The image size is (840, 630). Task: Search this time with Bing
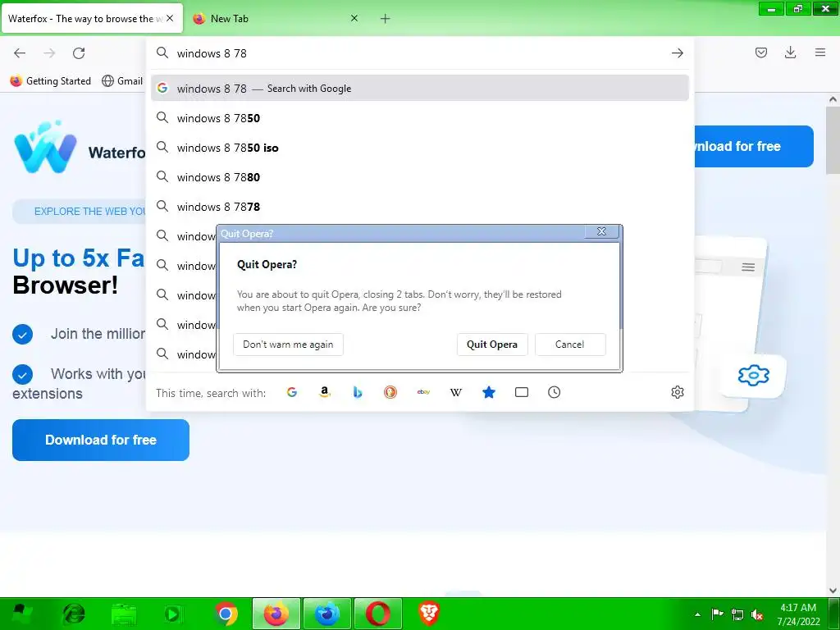(358, 392)
